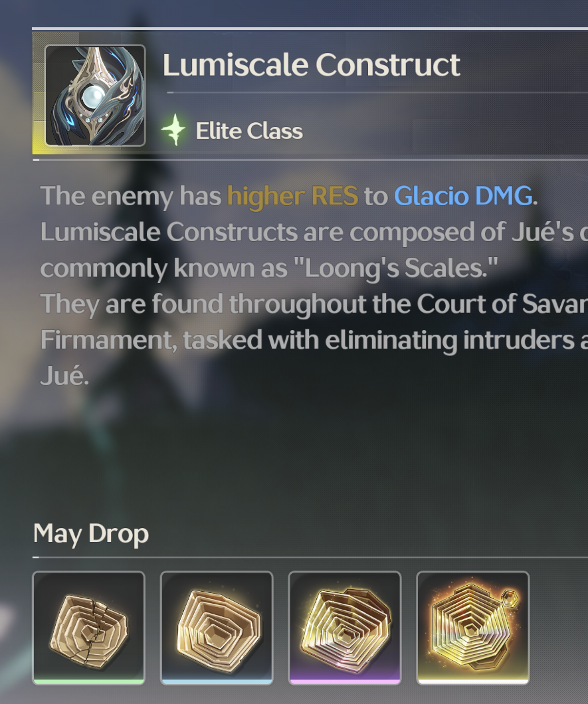588x704 pixels.
Task: Click the line mentioning Court of Savan
Action: click(x=314, y=304)
